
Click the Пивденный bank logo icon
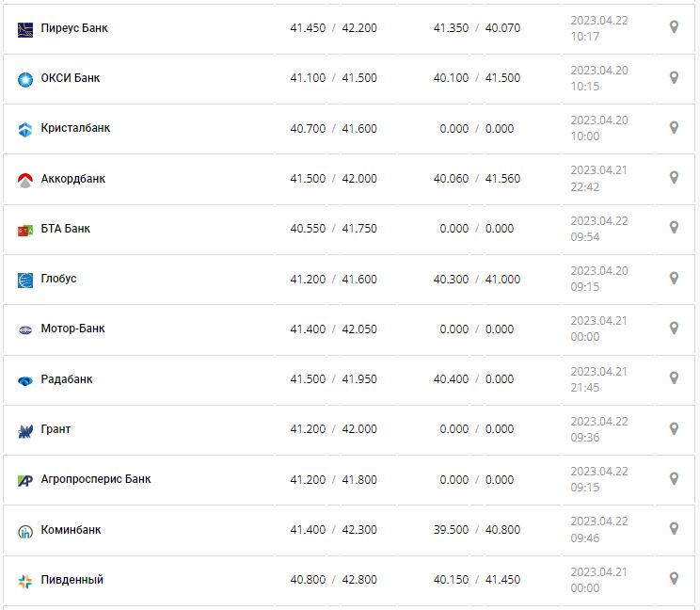pyautogui.click(x=25, y=581)
